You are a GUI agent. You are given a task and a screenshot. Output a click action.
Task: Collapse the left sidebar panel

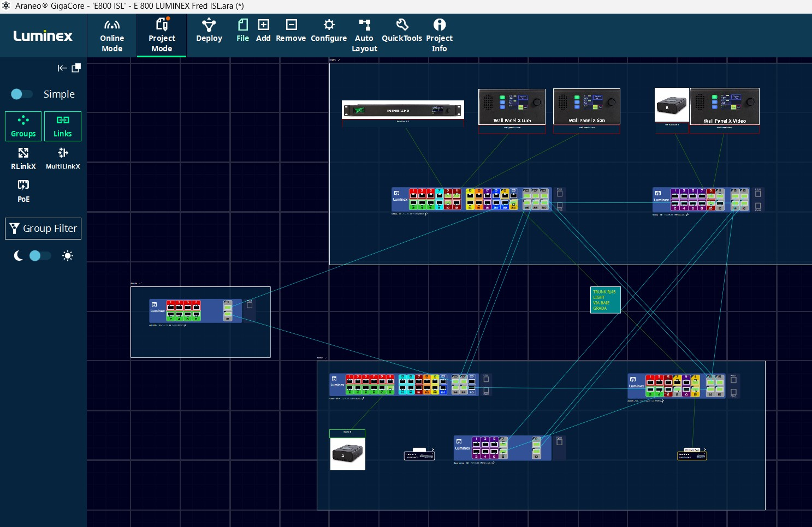tap(62, 68)
